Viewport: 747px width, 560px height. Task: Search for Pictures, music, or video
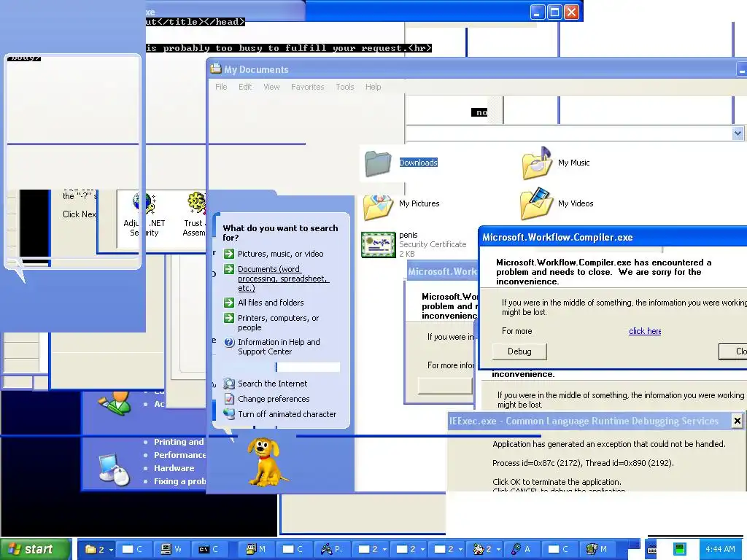(274, 254)
